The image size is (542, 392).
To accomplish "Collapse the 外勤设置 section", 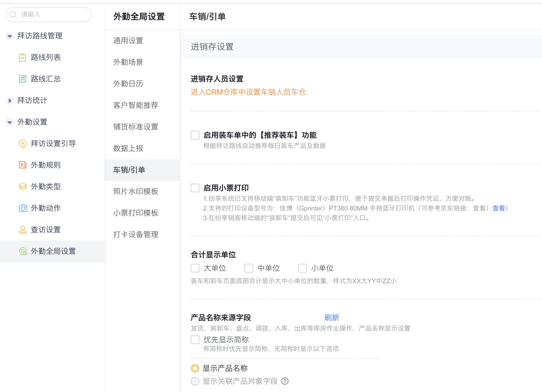I will 10,122.
